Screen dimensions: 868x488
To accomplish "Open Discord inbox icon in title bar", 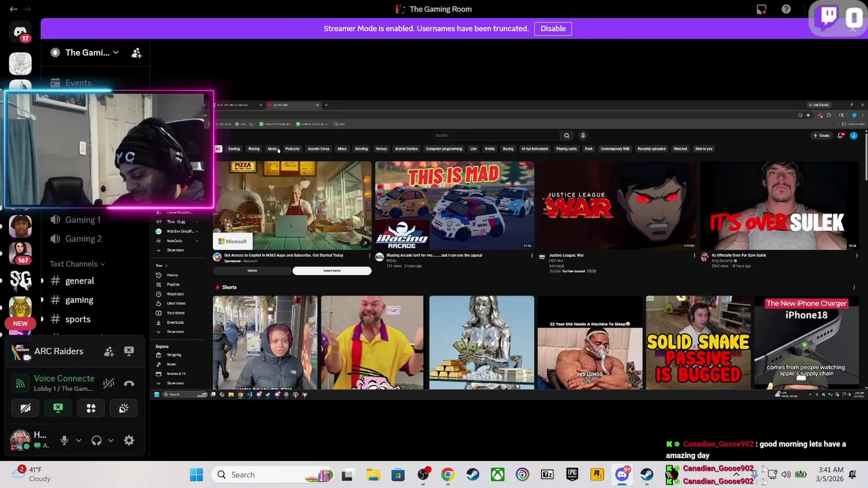I will tap(762, 9).
